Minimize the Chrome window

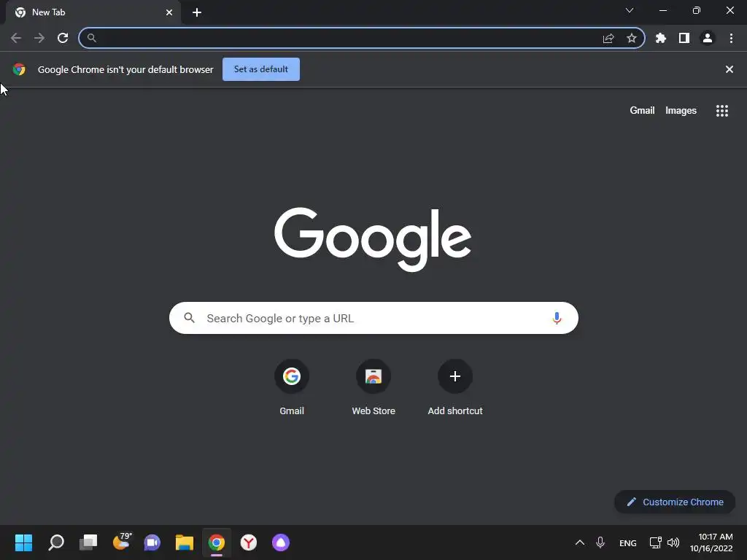tap(662, 10)
